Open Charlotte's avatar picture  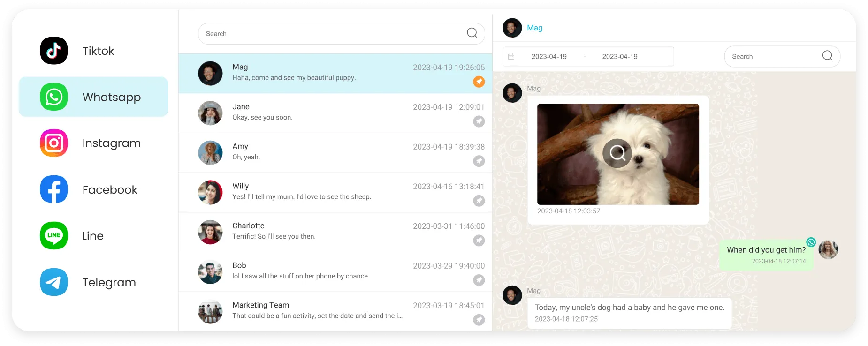(x=210, y=232)
